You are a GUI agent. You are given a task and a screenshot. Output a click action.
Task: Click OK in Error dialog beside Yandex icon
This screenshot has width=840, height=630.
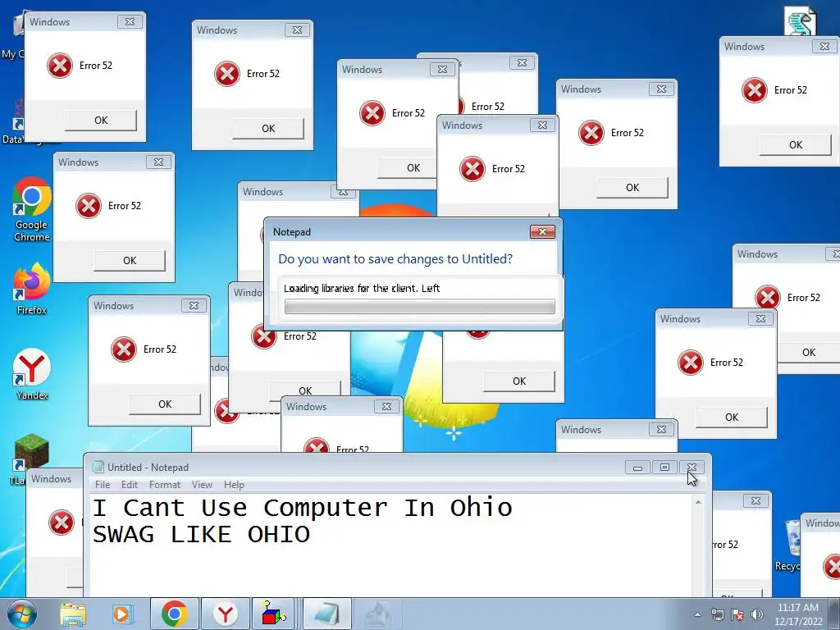[165, 404]
